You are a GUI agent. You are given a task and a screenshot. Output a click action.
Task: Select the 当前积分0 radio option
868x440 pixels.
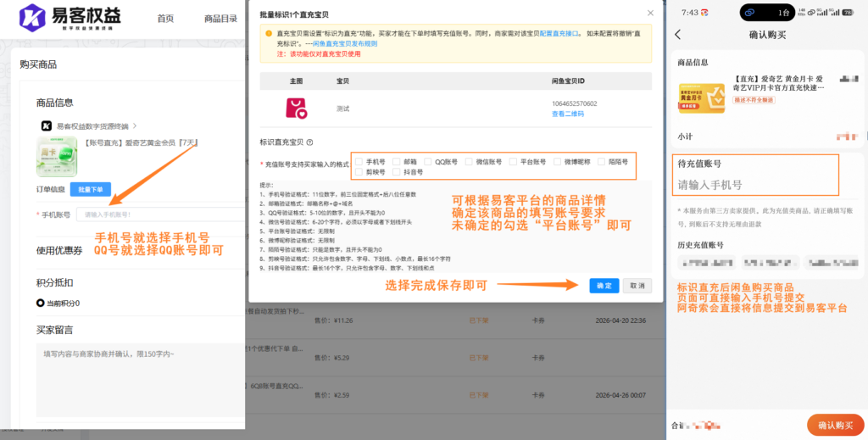[x=40, y=304]
